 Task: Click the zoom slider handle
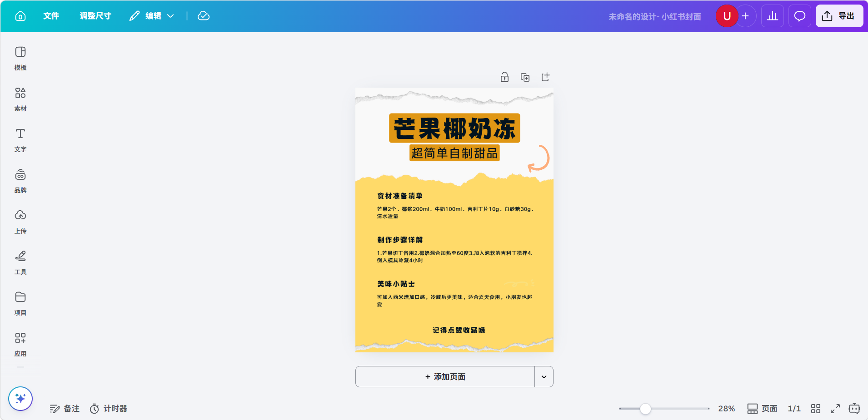coord(645,409)
